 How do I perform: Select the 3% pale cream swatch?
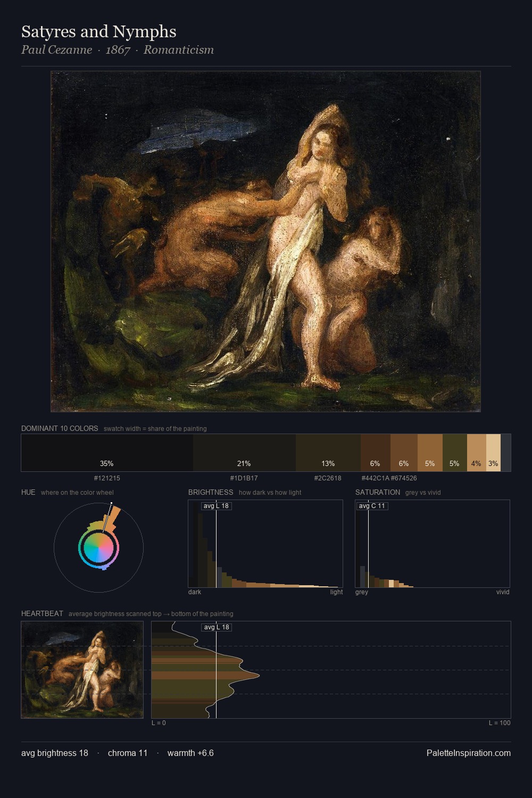click(493, 453)
